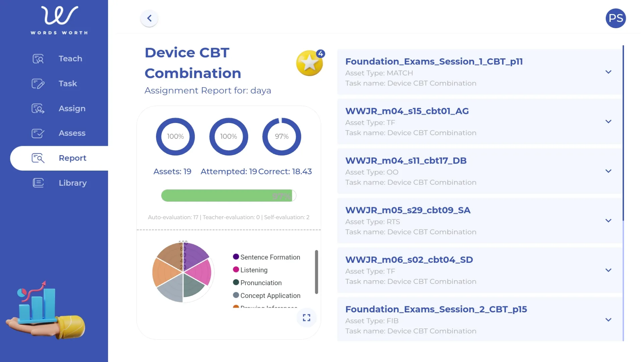Screen dimensions: 644x362
Task: Toggle Listening legend item
Action: (x=250, y=270)
